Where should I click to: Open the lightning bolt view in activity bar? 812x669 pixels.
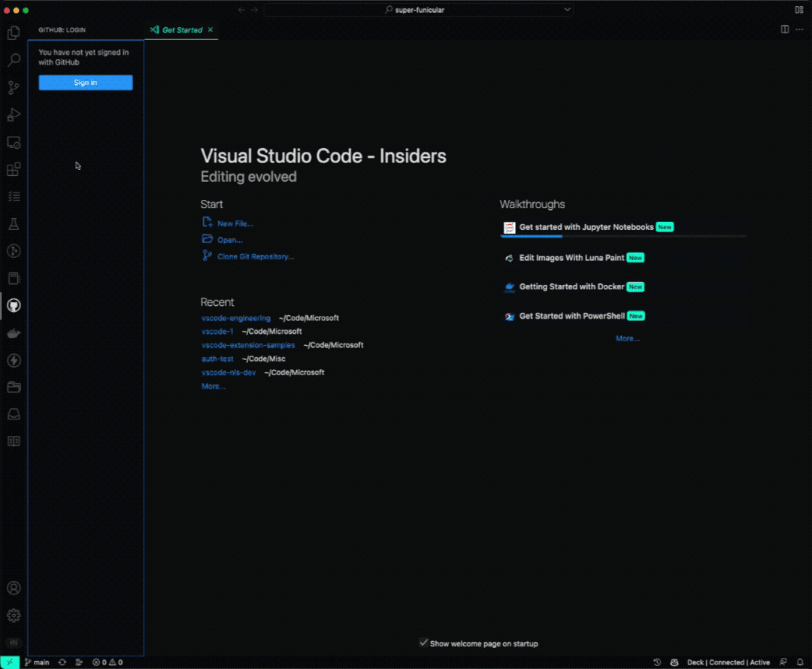coord(14,360)
